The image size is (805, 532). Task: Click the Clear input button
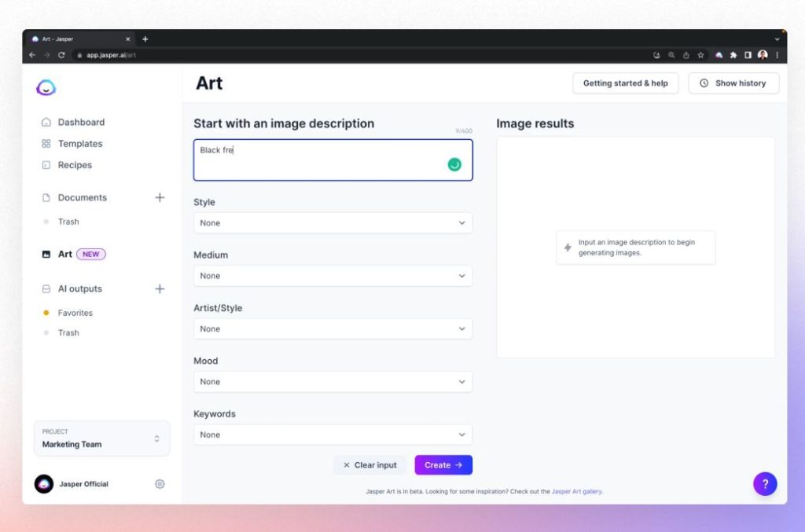pos(370,464)
